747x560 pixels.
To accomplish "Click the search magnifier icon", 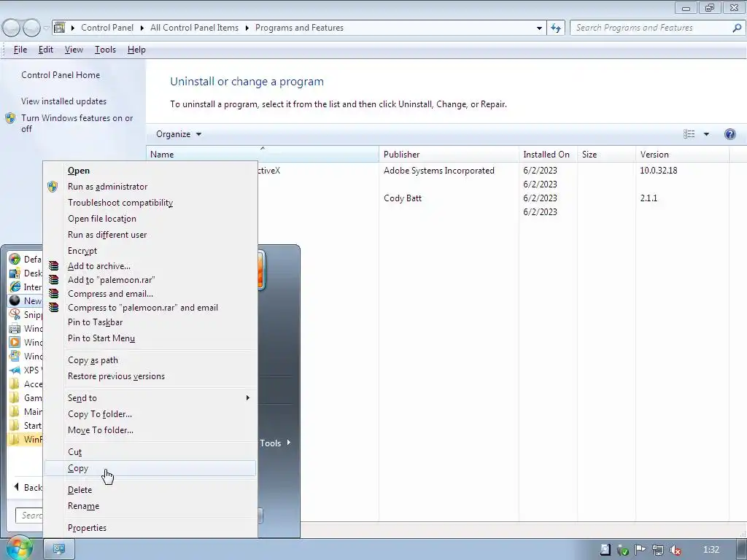I will 737,28.
